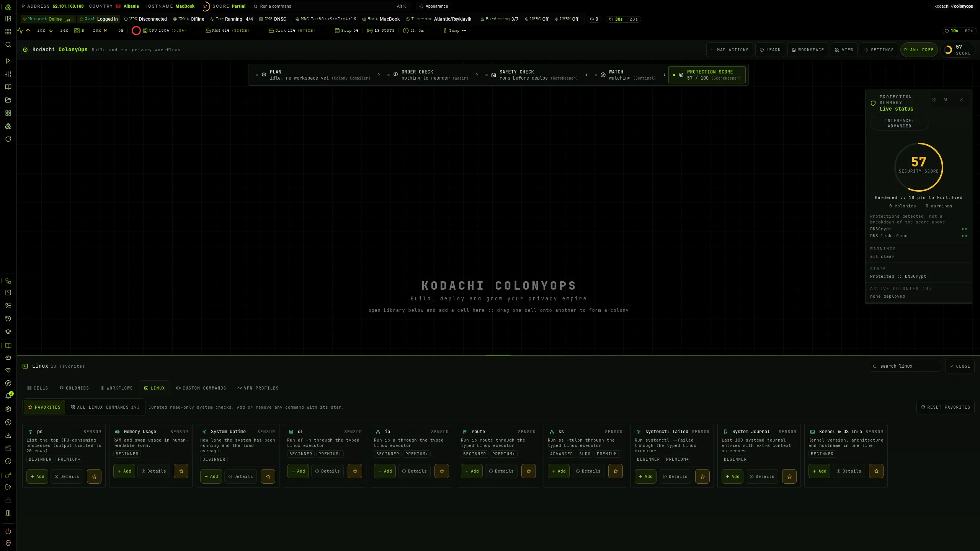Viewport: 980px width, 551px height.
Task: Open the workflow nodes icon in sidebar
Action: pos(8,281)
